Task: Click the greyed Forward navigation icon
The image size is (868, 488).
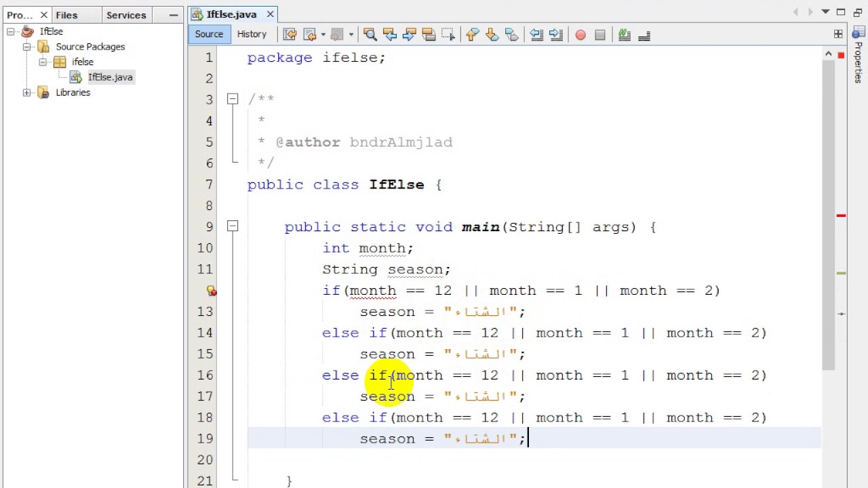Action: tap(338, 35)
